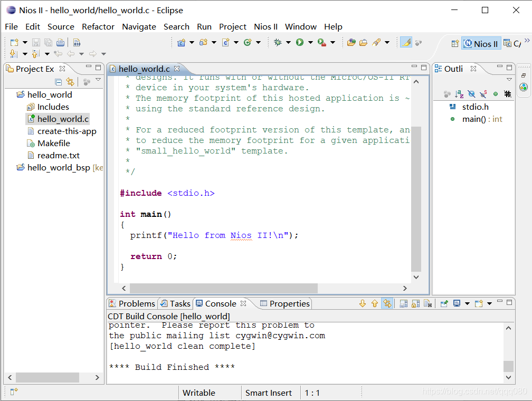Click the New Source Folder icon
Screen dimensions: 532x401
coord(204,42)
